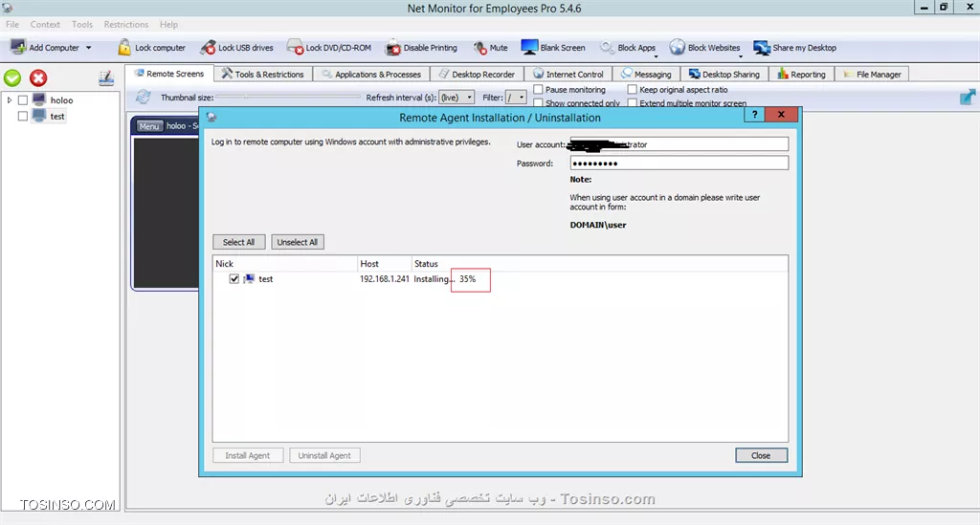
Task: Toggle Extend multiple monitor screen checkbox
Action: (632, 103)
